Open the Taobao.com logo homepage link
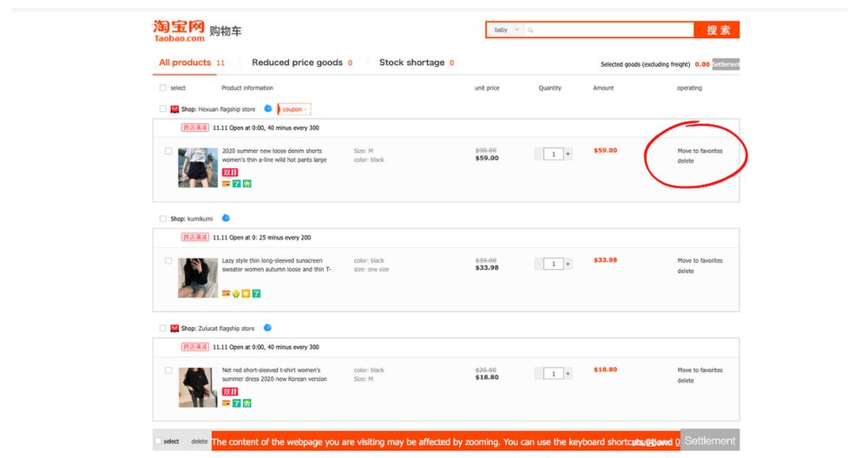Image resolution: width=868 pixels, height=458 pixels. click(179, 31)
